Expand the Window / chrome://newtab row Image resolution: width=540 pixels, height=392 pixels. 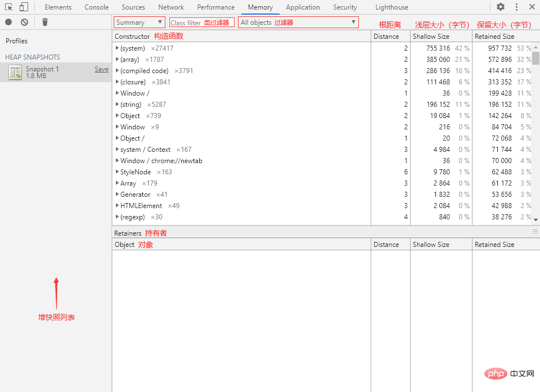coord(117,160)
